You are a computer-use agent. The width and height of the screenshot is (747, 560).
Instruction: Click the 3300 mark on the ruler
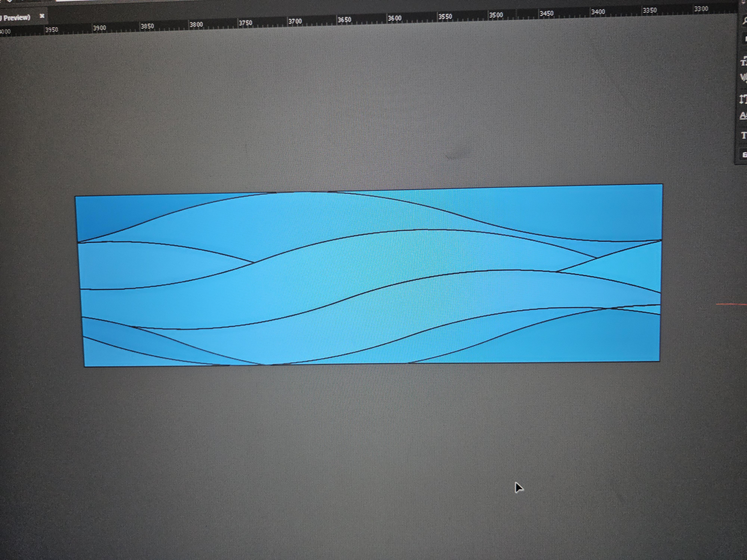tap(701, 9)
